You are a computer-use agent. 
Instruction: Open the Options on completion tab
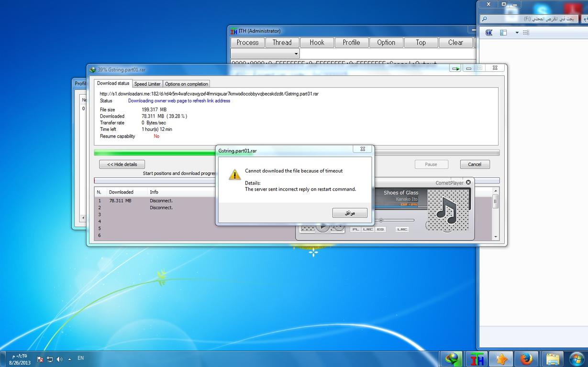tap(187, 84)
